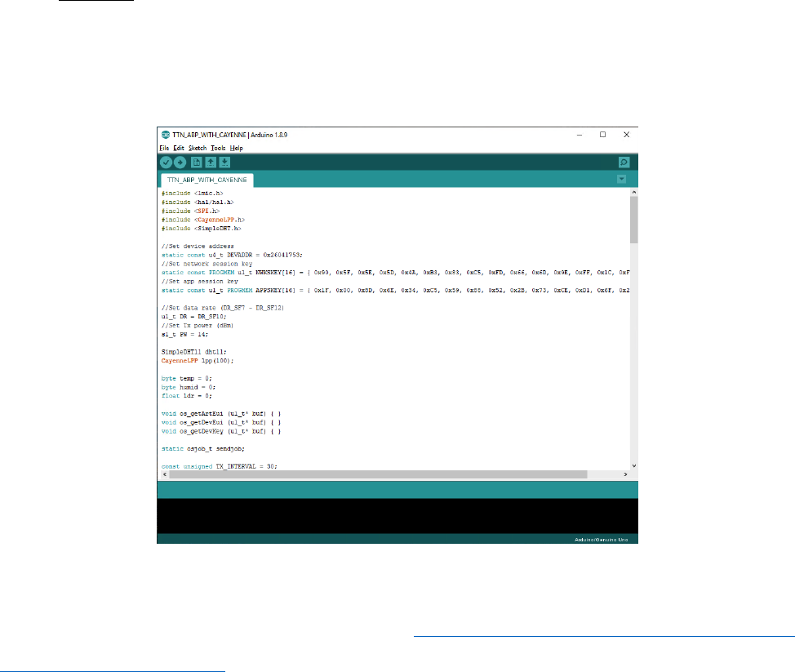This screenshot has width=795, height=672.
Task: Open the Edit menu
Action: (179, 148)
